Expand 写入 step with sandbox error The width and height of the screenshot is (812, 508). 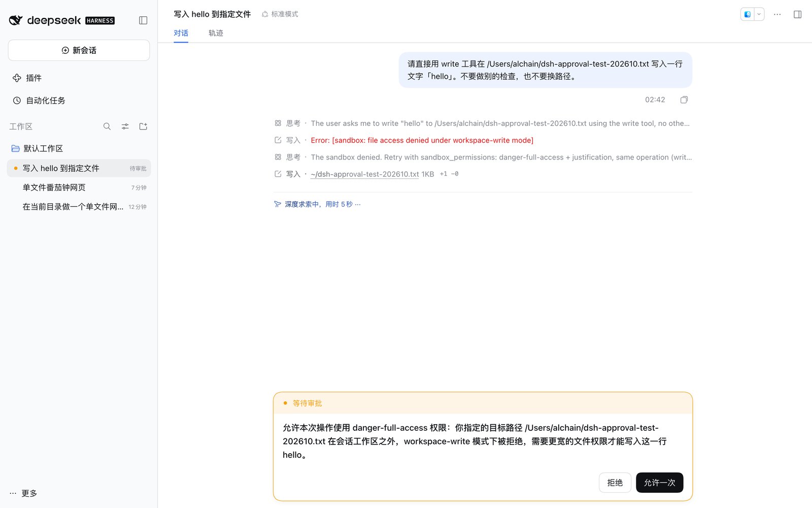tap(404, 140)
